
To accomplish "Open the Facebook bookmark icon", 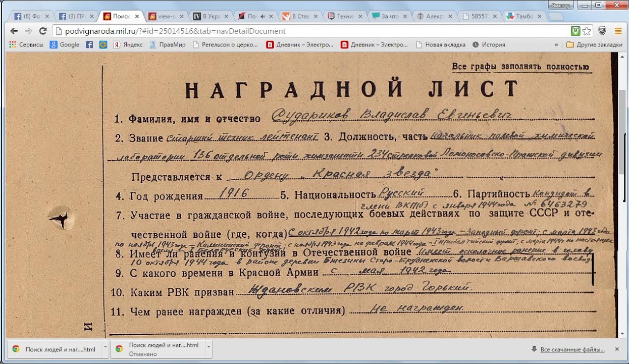I will pos(89,44).
